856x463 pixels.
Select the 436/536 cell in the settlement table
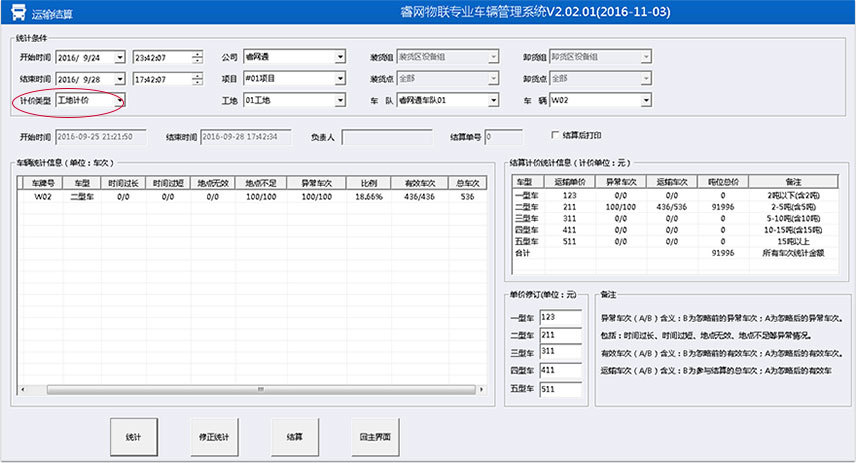672,207
